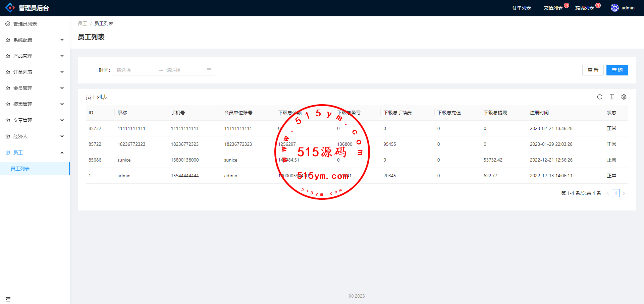Click the calendar icon in time picker
Screen dimensions: 644x304
[209, 70]
